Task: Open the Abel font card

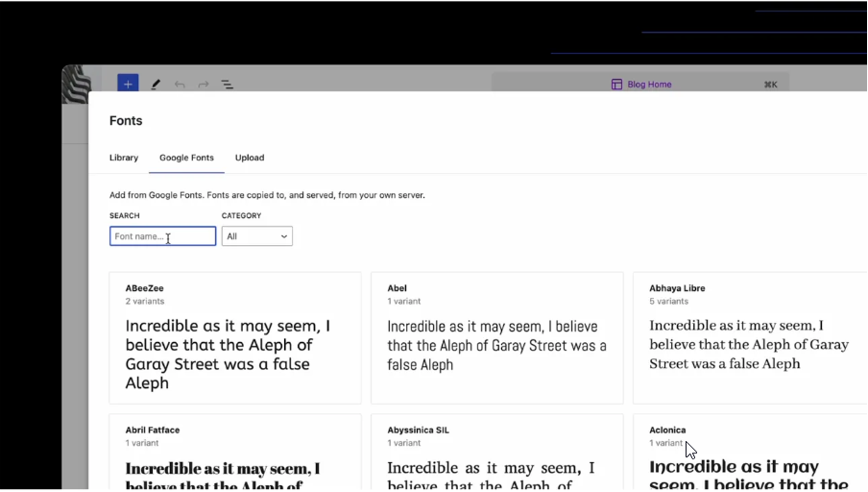Action: pos(497,338)
